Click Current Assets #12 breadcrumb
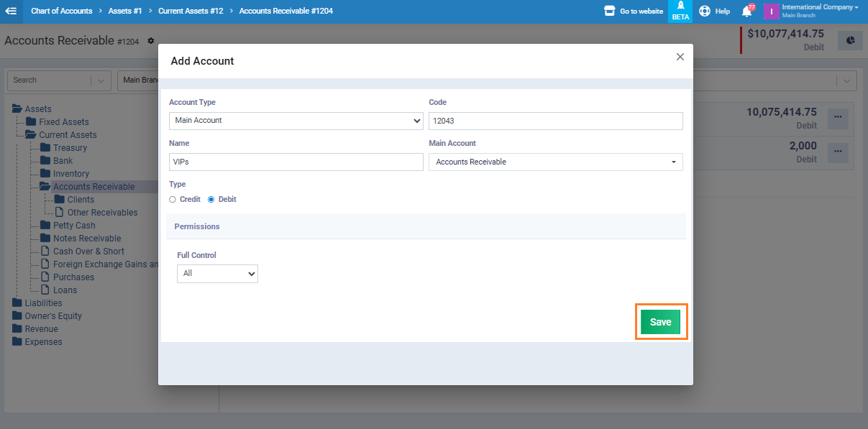 (191, 11)
